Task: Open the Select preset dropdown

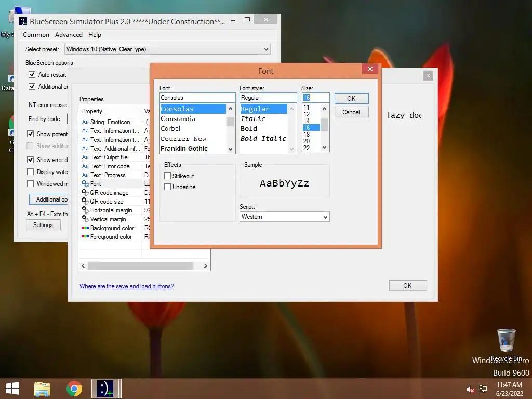Action: point(167,49)
